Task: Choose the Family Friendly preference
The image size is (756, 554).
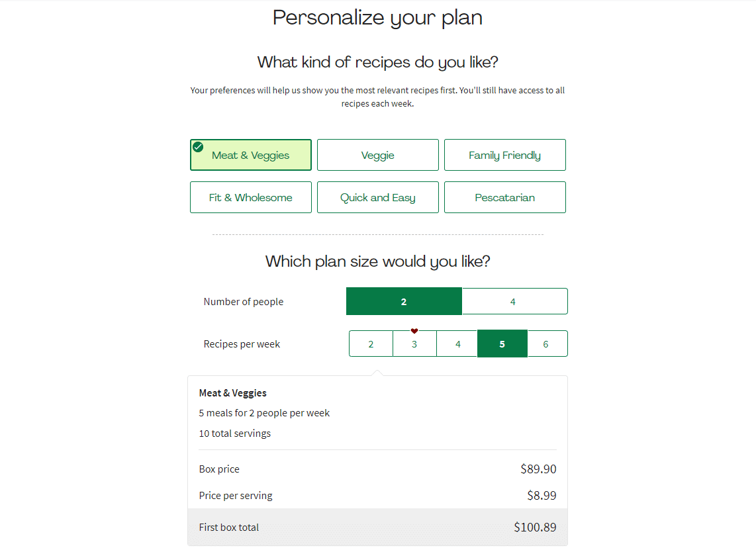Action: [x=504, y=156]
